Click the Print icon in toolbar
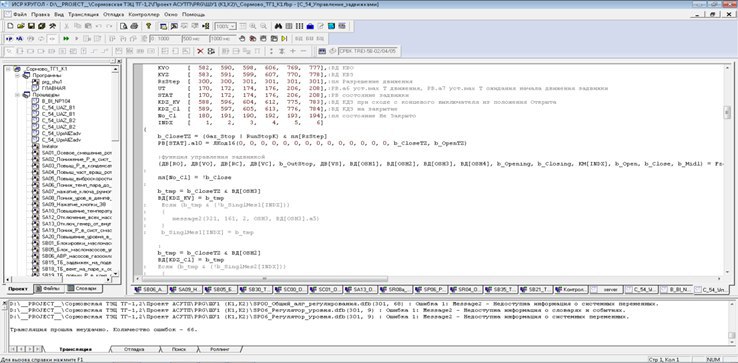Viewport: 738px width, 363px height. tap(134, 26)
